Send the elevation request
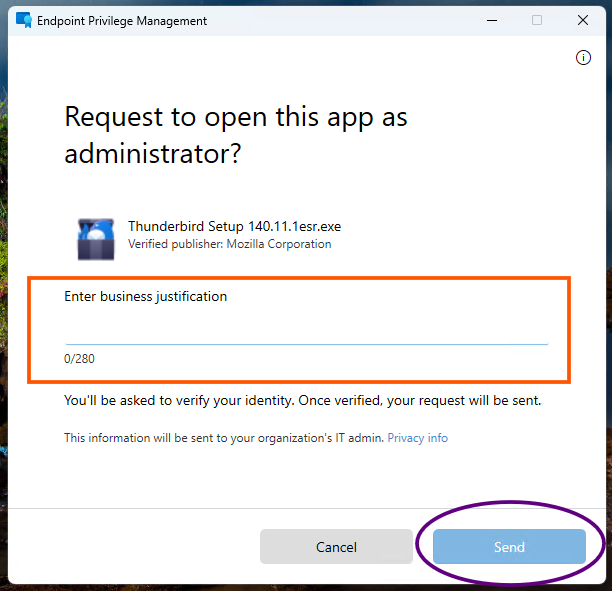Screen dimensions: 612x591 point(509,546)
